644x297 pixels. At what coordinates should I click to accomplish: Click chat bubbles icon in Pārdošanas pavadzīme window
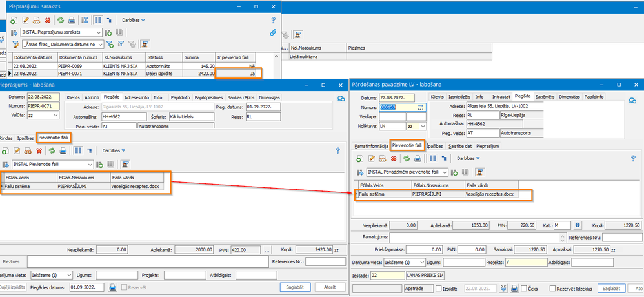point(632,101)
